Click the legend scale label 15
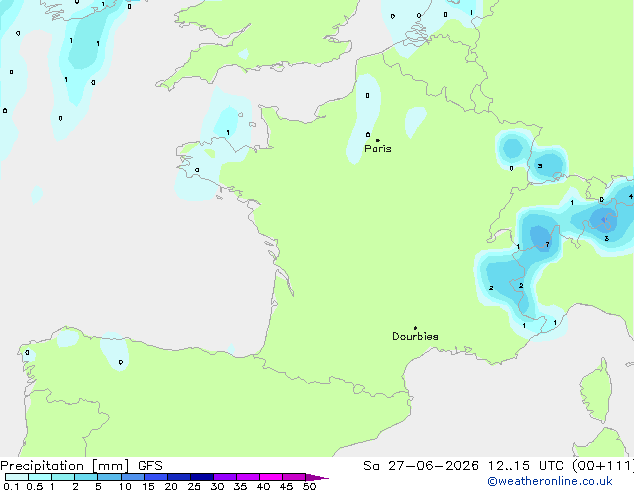 (x=148, y=486)
